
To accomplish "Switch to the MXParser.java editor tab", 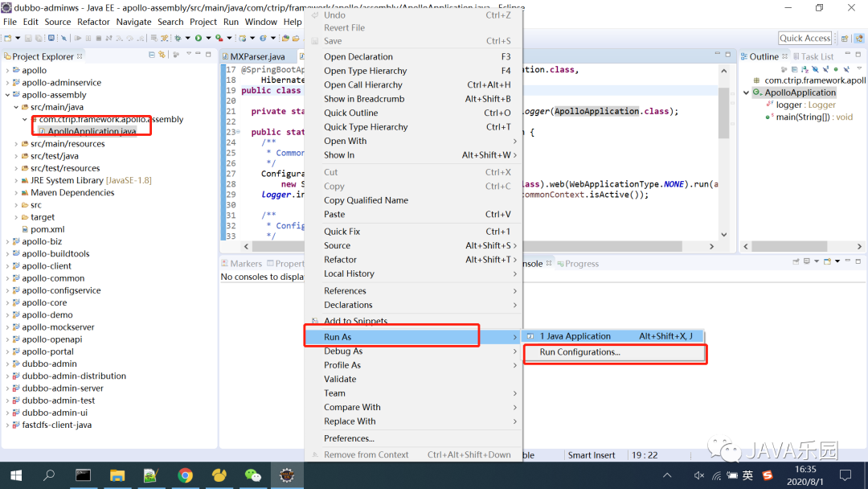I will (257, 56).
